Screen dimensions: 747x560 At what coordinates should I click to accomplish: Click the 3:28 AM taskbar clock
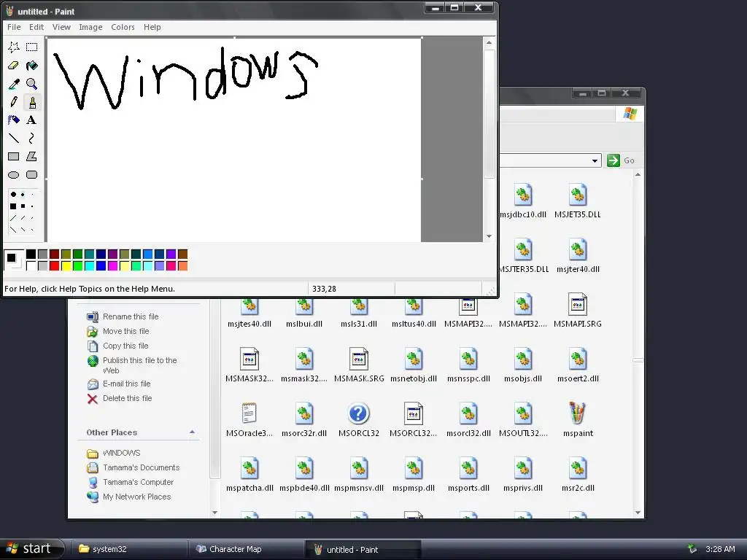720,549
